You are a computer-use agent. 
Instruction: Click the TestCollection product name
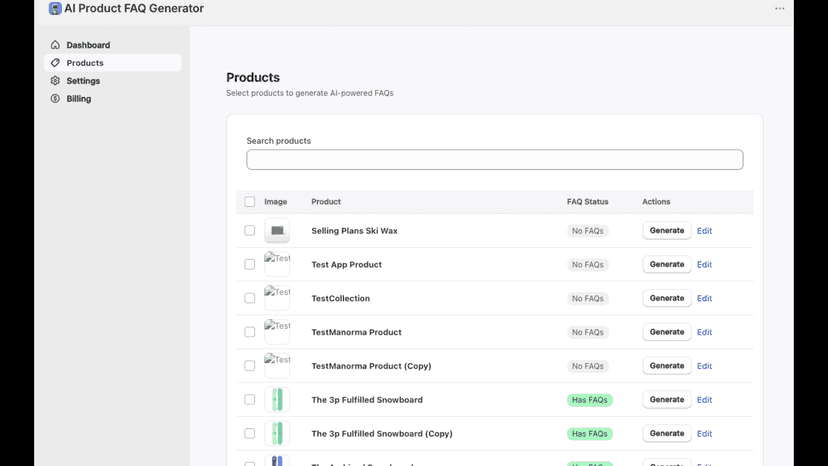(341, 299)
